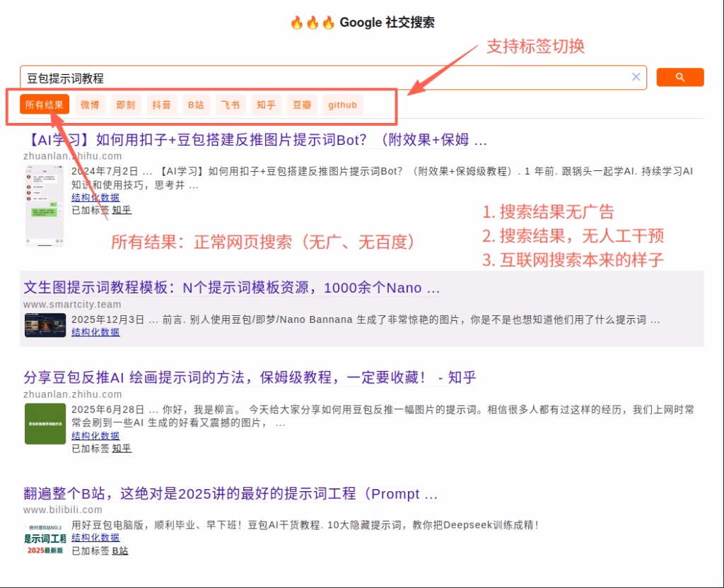Open the 翻遍整个B站 result title
724x588 pixels.
(x=230, y=493)
